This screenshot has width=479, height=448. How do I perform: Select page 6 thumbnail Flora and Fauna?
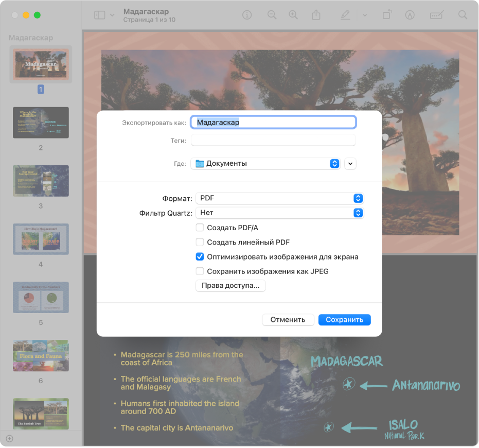[x=41, y=356]
